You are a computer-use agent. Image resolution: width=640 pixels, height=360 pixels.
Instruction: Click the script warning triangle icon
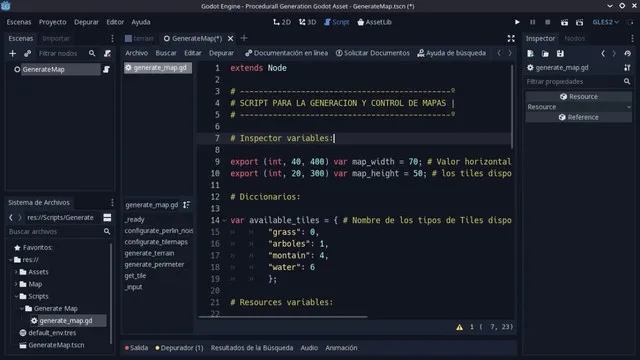point(460,327)
